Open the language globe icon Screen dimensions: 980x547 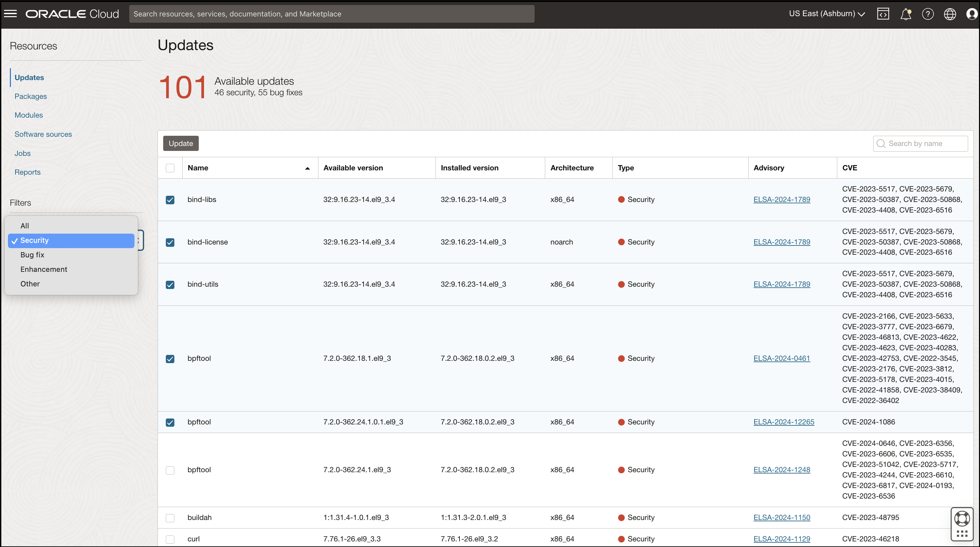click(x=950, y=14)
